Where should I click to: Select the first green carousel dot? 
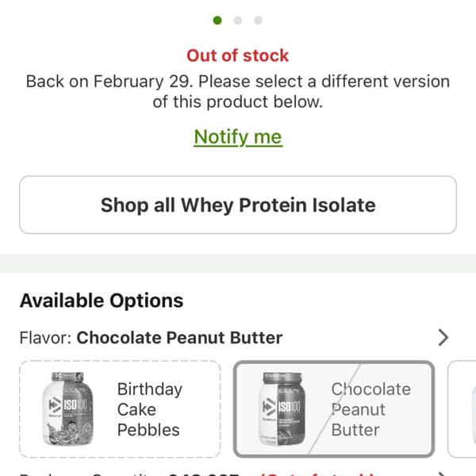(x=217, y=21)
